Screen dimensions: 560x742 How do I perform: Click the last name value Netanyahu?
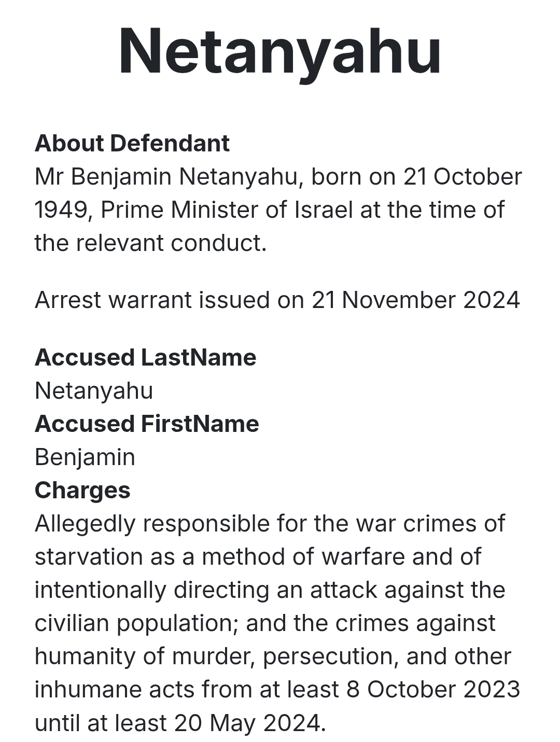[x=94, y=391]
